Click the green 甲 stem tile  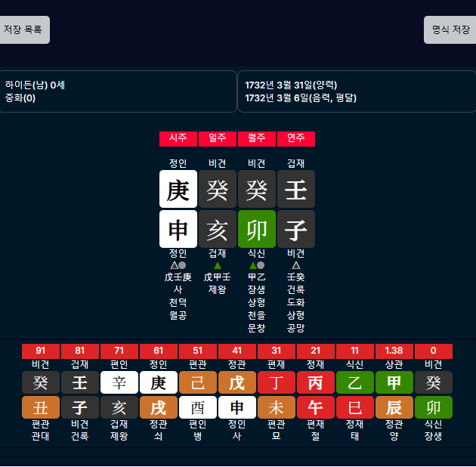pos(394,382)
